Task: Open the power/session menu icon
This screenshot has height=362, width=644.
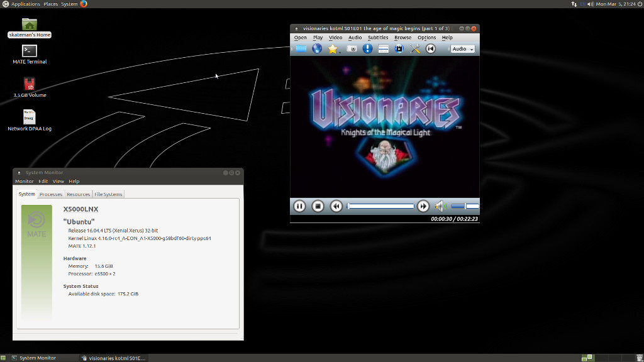Action: click(x=640, y=4)
